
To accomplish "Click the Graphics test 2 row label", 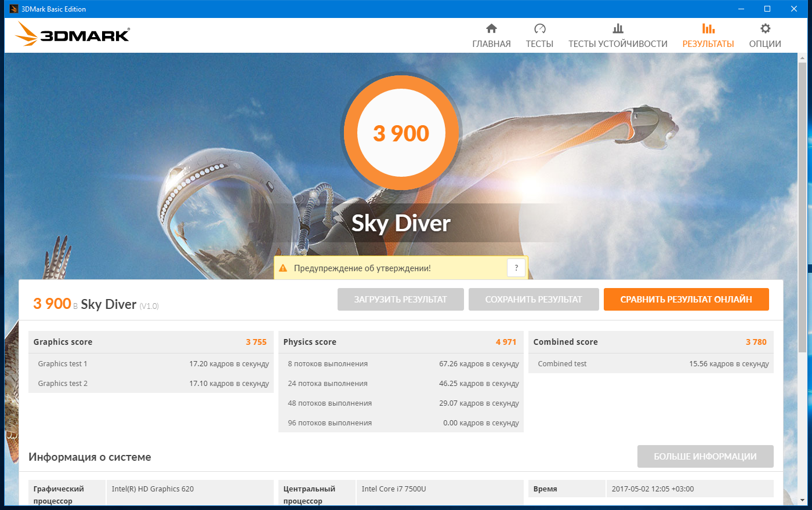I will (63, 384).
